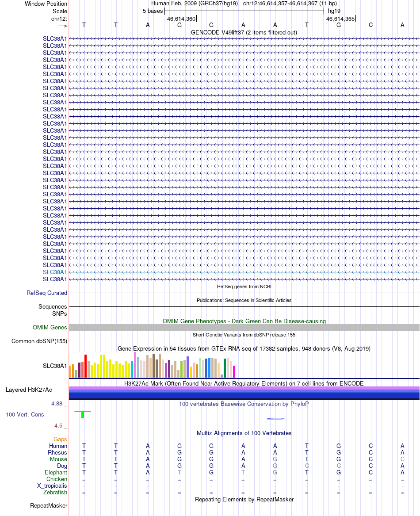Screen dimensions: 420x516
Task: Click the orange Gaps label
Action: [x=60, y=440]
